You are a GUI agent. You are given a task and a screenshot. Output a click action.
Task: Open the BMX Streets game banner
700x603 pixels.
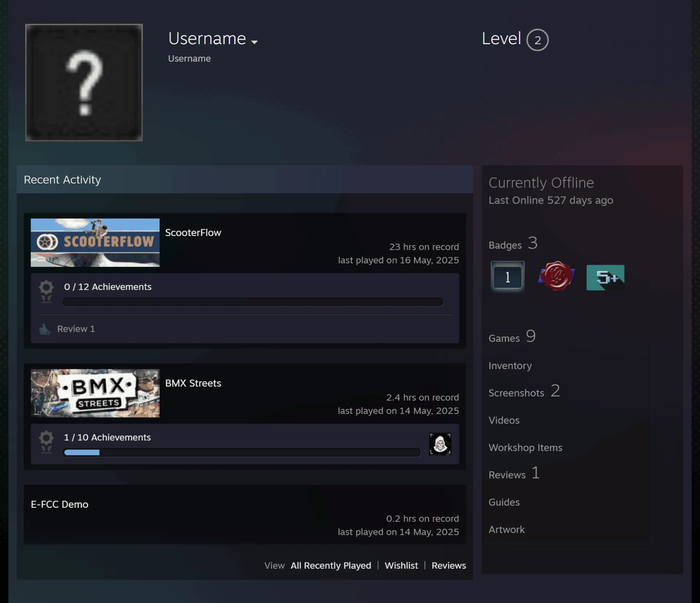tap(95, 393)
